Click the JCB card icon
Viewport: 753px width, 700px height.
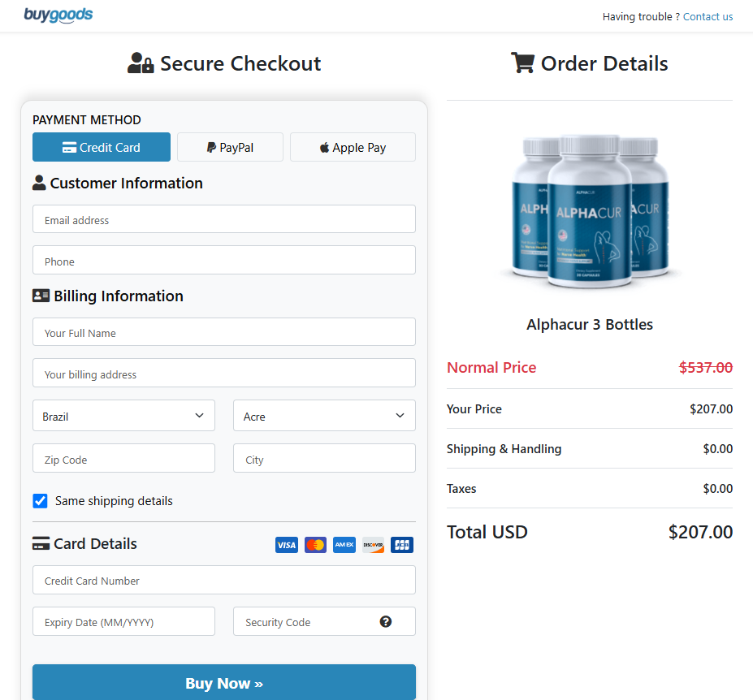click(x=402, y=545)
